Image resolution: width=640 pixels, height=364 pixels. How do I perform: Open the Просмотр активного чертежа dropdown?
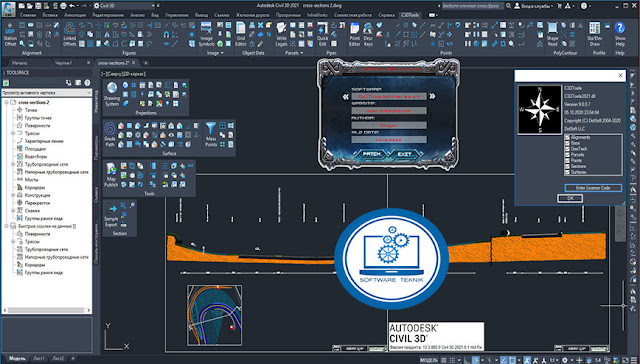pos(47,93)
